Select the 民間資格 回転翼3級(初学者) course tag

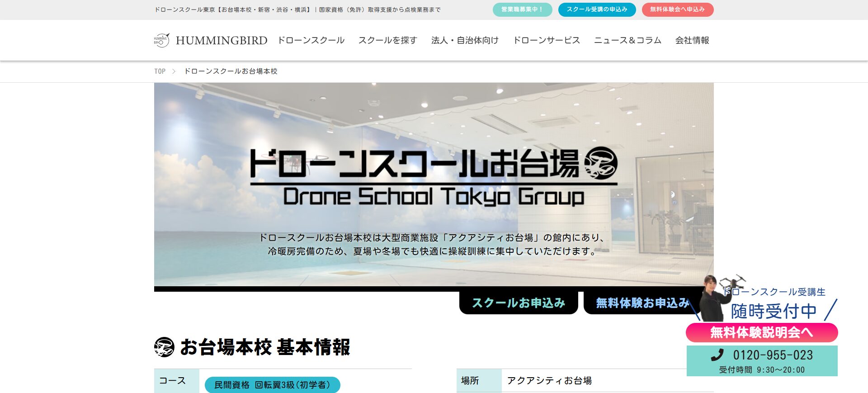coord(272,385)
